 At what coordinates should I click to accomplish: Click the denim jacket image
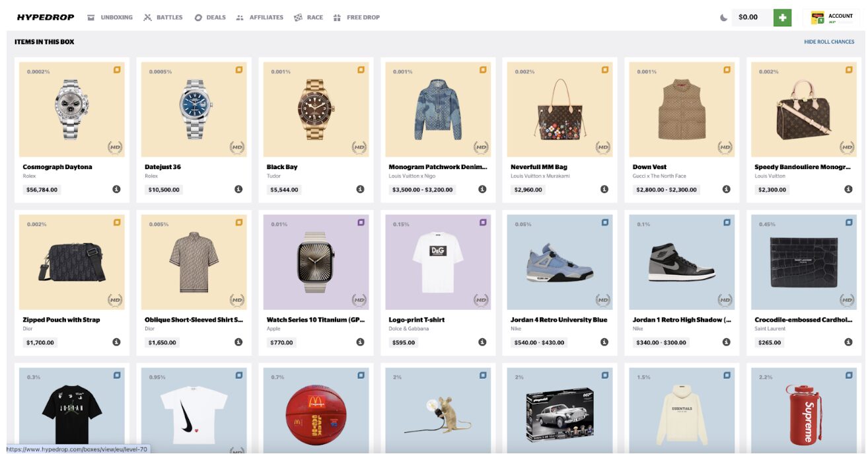click(x=438, y=109)
